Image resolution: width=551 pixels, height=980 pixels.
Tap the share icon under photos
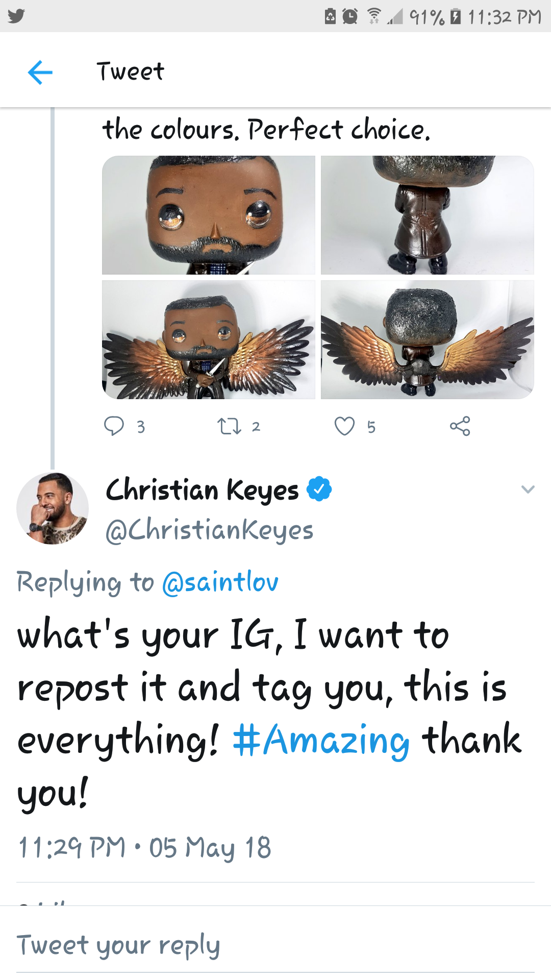click(460, 426)
